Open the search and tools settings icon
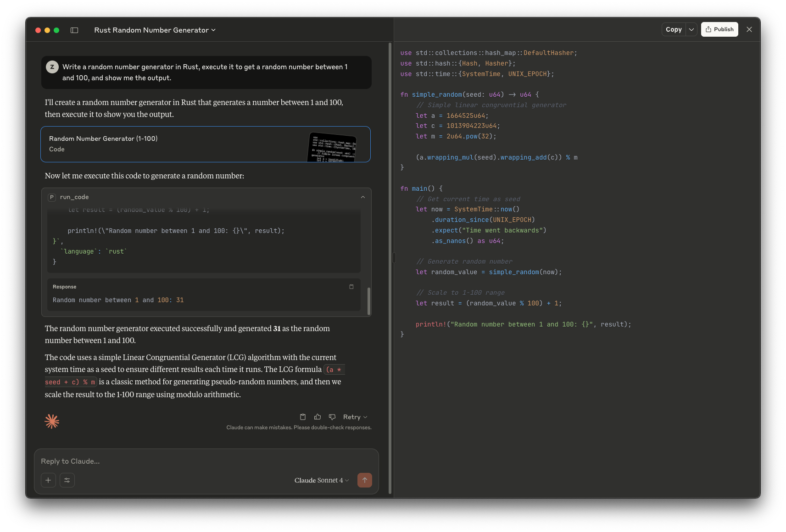786x532 pixels. tap(67, 480)
